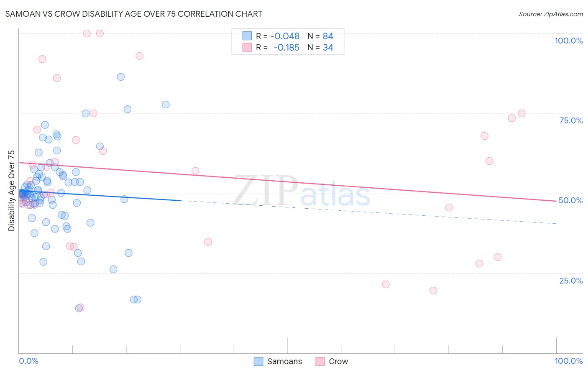Click the Crow legend pink swatch
The height and width of the screenshot is (373, 588).
point(320,361)
